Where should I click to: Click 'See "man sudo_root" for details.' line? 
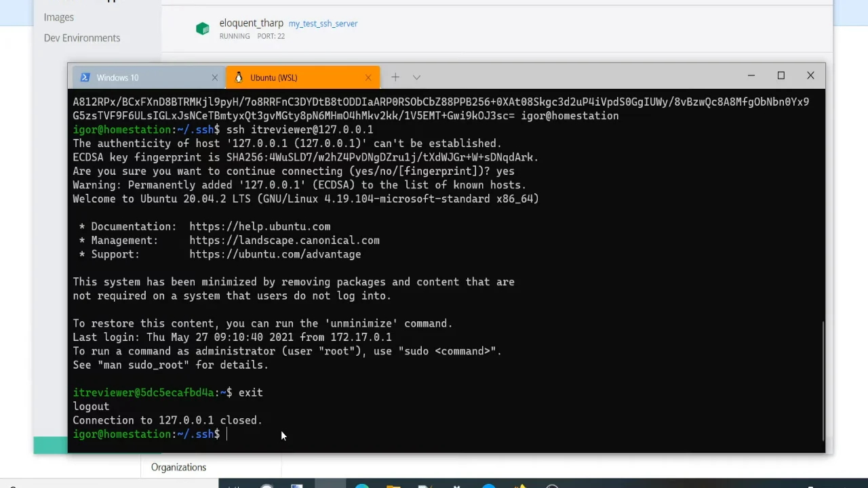pyautogui.click(x=171, y=365)
